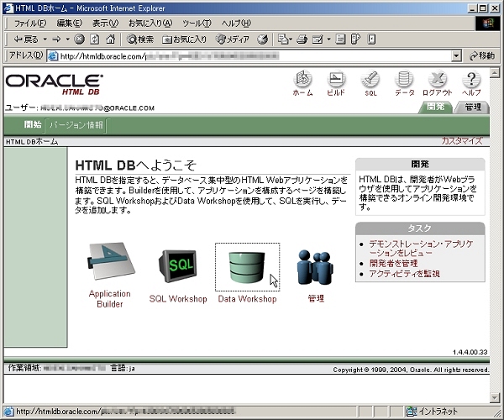The width and height of the screenshot is (504, 420).
Task: Open the edit button dropdown arrow
Action: pyautogui.click(x=328, y=39)
